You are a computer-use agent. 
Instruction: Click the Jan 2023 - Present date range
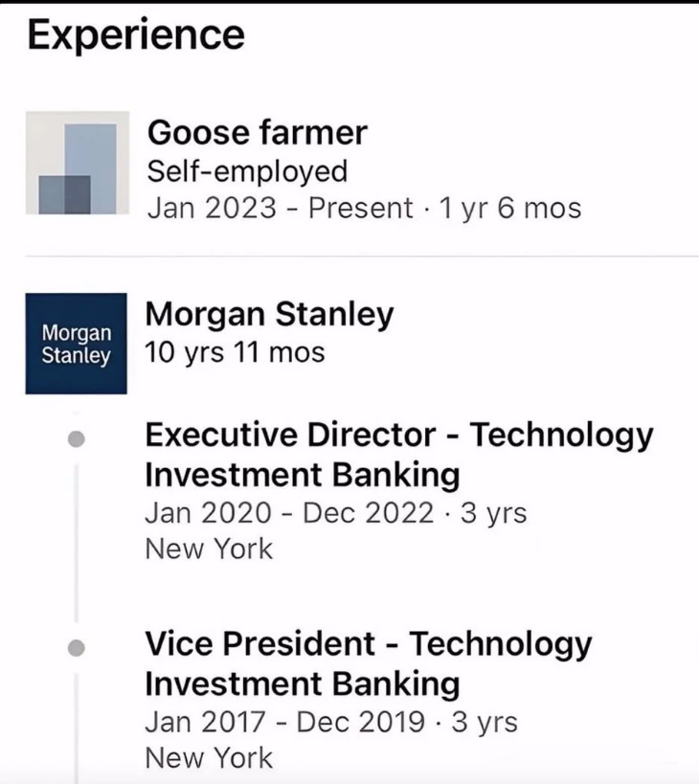coord(280,208)
